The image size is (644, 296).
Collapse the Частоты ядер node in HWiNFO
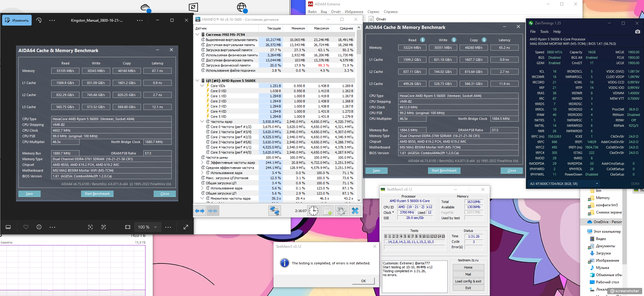[x=202, y=122]
